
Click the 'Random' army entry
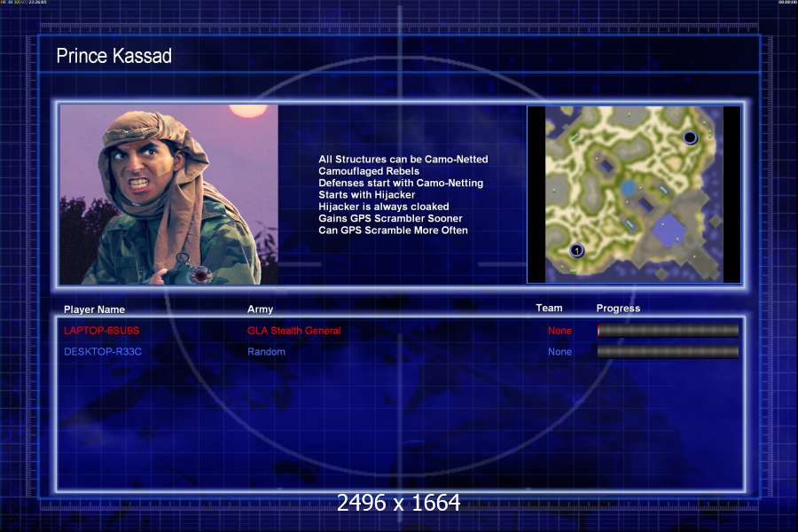tap(266, 351)
